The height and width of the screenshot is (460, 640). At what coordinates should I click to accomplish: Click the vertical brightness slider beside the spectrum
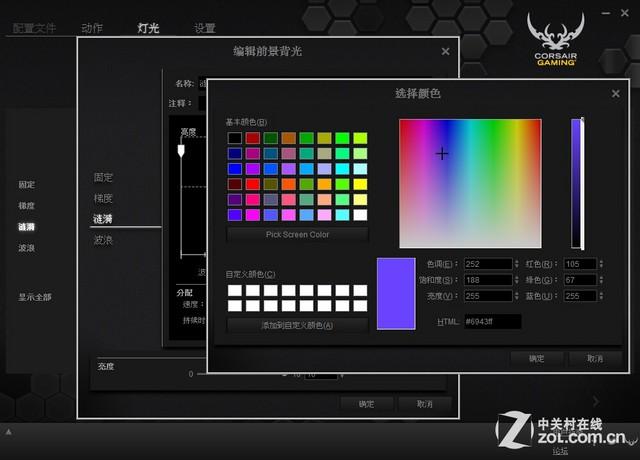click(x=577, y=183)
